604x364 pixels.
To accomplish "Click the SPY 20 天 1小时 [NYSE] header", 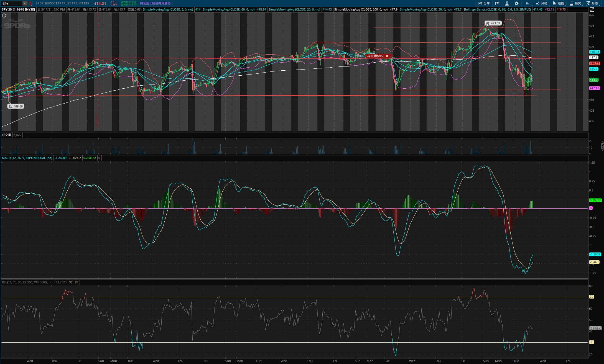I will 18,9.
